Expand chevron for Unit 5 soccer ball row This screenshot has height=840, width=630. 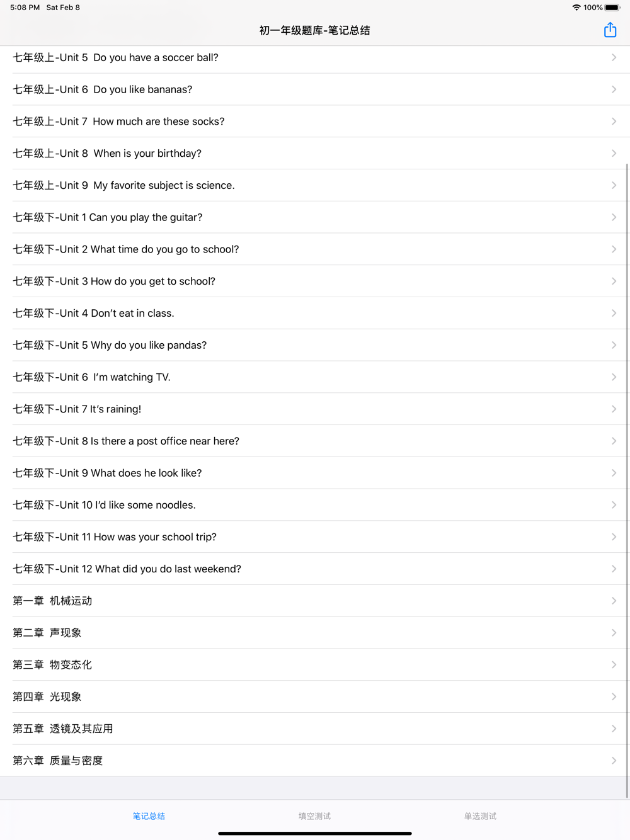pyautogui.click(x=614, y=57)
